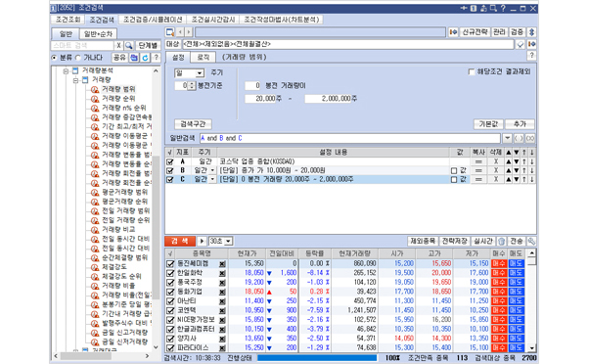The image size is (589, 364).
Task: Move condition B down with ▼ icon
Action: (517, 170)
